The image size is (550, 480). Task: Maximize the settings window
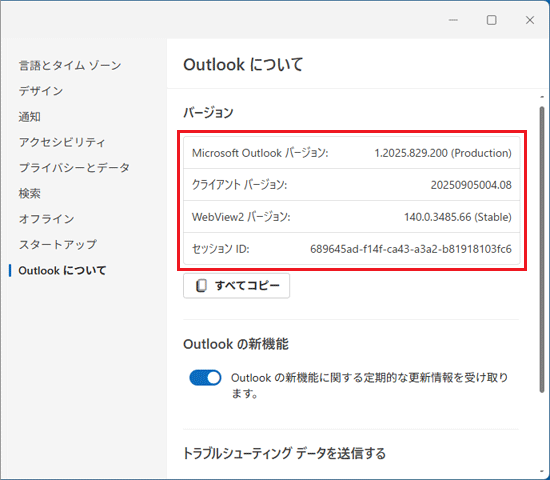[491, 20]
